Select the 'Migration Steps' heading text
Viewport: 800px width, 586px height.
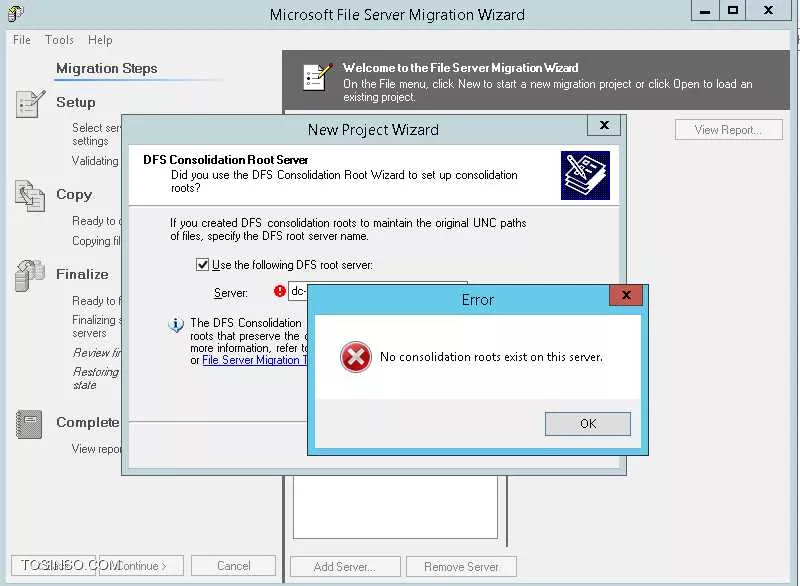(x=107, y=68)
